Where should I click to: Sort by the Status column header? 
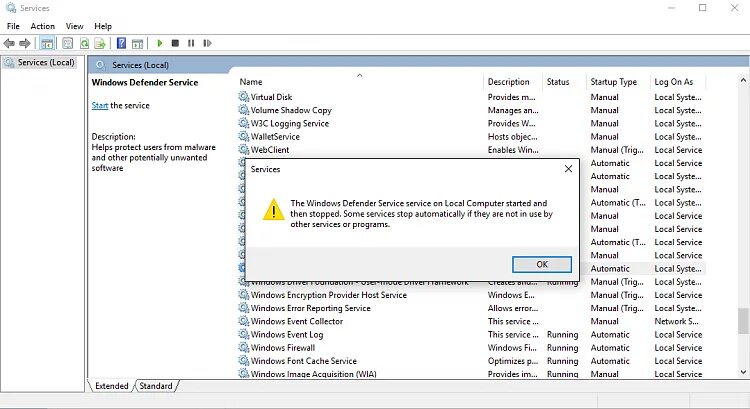(x=565, y=82)
